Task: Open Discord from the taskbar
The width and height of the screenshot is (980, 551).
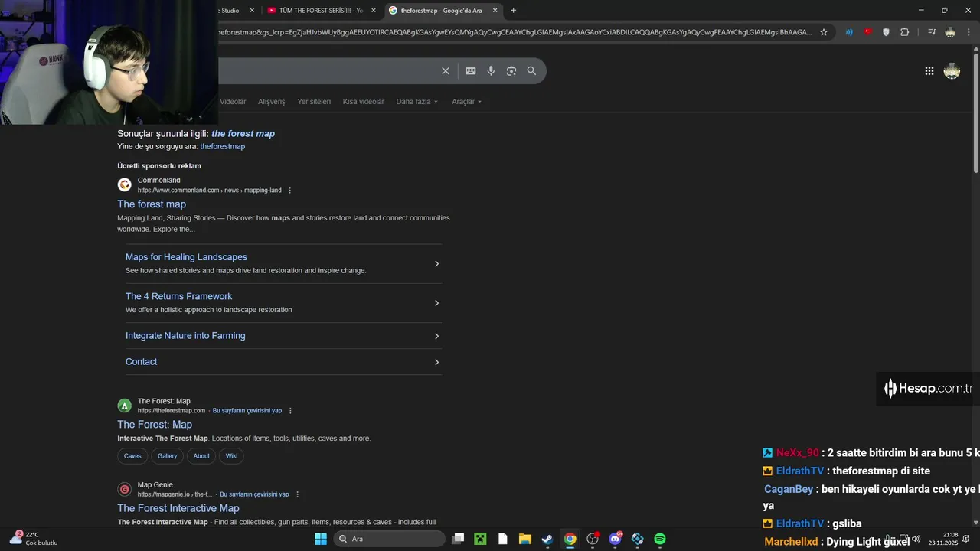Action: point(615,539)
